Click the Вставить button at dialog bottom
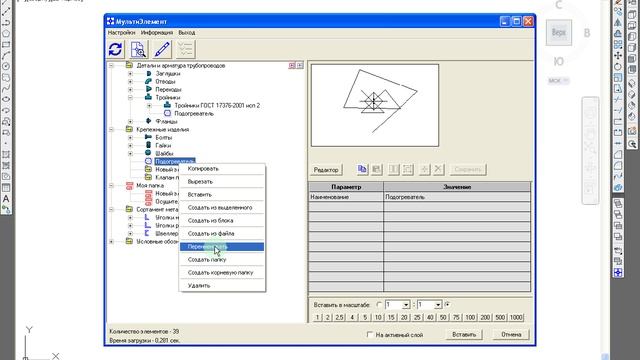 (x=464, y=335)
